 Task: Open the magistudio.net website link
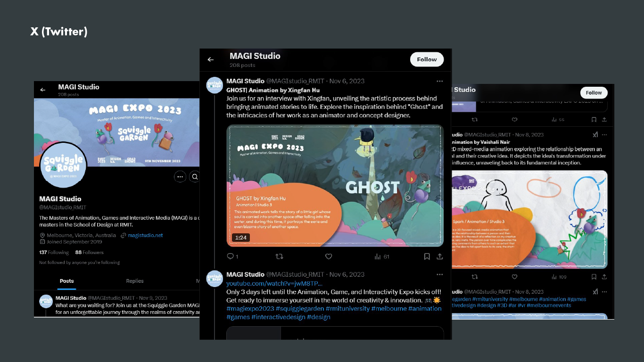[x=145, y=235]
